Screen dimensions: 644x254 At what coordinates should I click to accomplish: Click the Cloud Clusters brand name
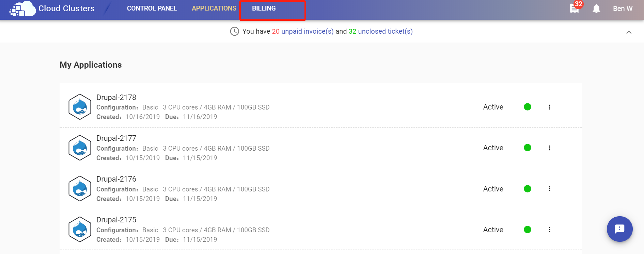point(66,9)
